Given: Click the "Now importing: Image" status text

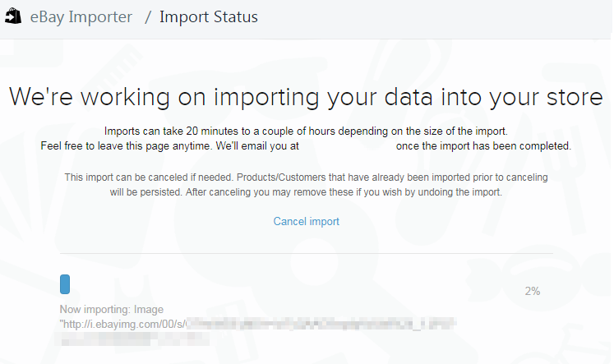Looking at the screenshot, I should [x=112, y=310].
